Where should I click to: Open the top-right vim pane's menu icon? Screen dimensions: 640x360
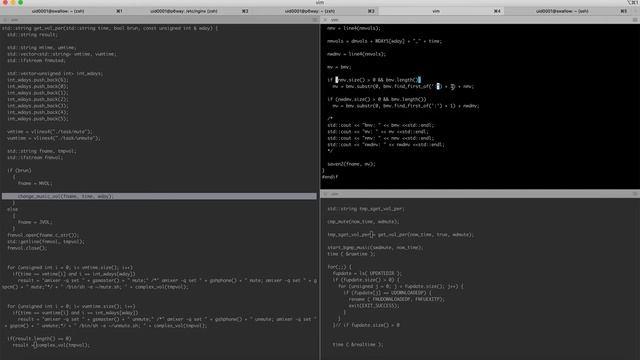tap(635, 20)
